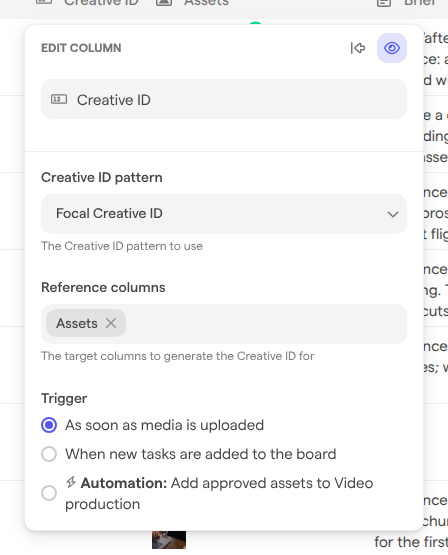448x555 pixels.
Task: Click the move-column-left arrow icon
Action: tap(358, 48)
